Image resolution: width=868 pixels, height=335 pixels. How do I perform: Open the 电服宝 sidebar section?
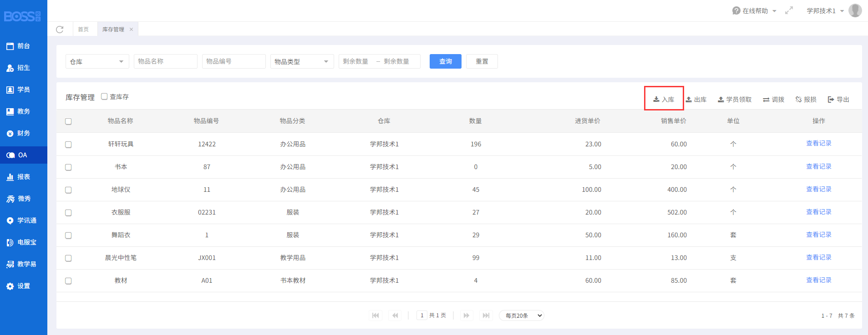pos(24,242)
